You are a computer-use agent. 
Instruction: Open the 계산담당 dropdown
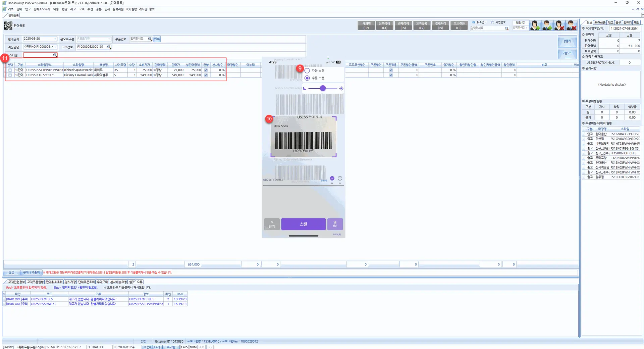(x=55, y=47)
